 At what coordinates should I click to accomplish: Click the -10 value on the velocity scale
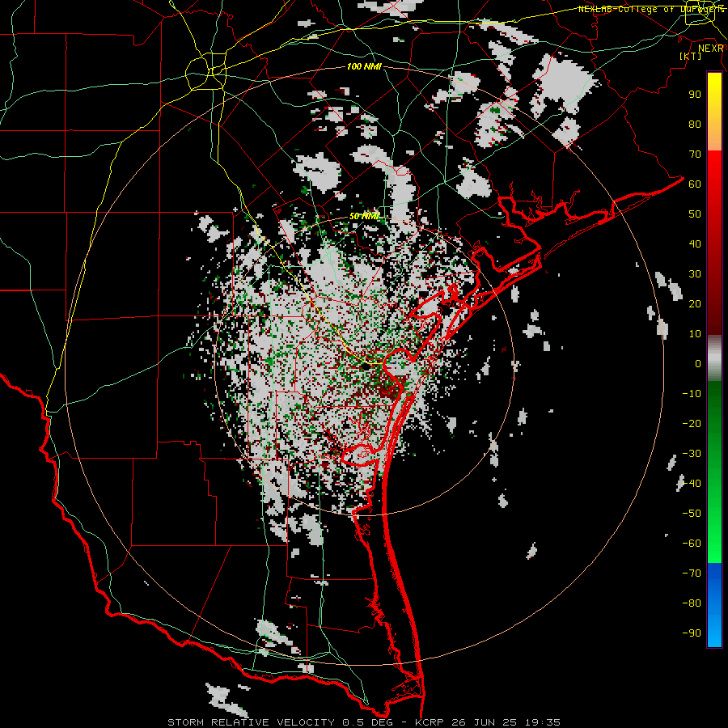(692, 394)
